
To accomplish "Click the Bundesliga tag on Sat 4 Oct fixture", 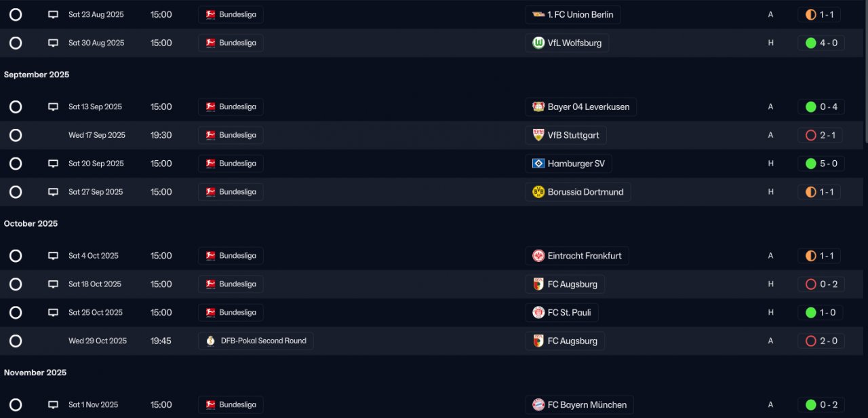I will (x=231, y=256).
